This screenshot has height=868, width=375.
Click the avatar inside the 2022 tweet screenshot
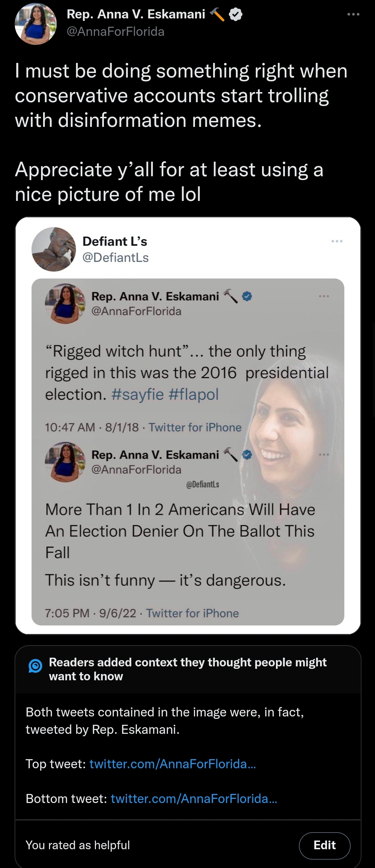click(x=65, y=462)
